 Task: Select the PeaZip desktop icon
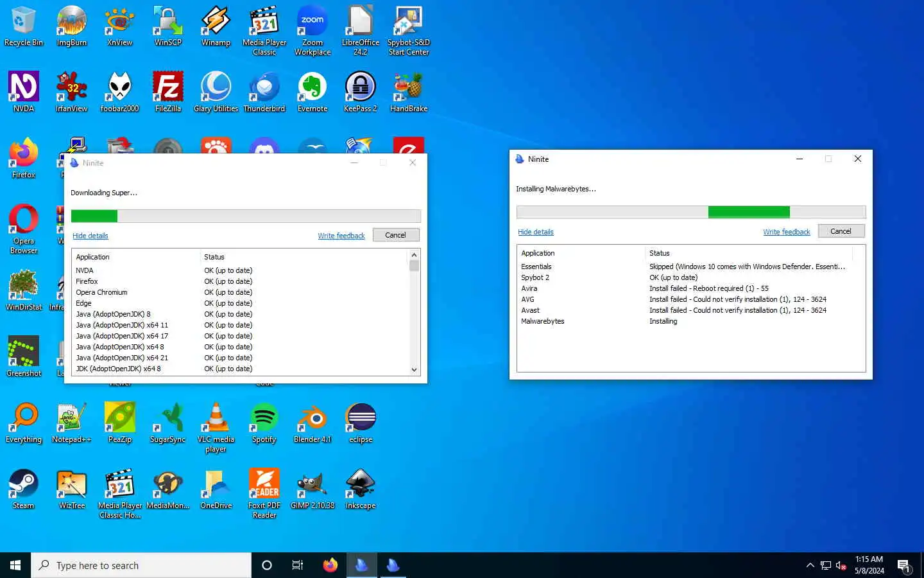coord(119,423)
